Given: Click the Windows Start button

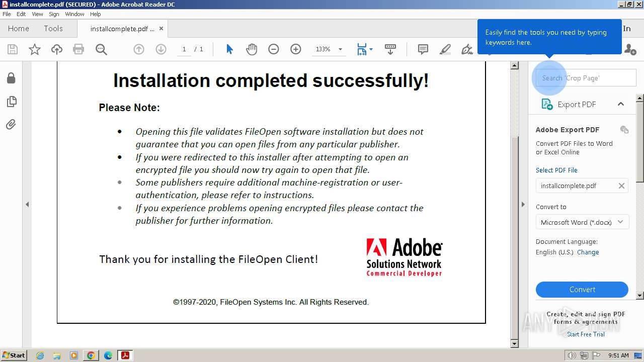Looking at the screenshot, I should 14,355.
